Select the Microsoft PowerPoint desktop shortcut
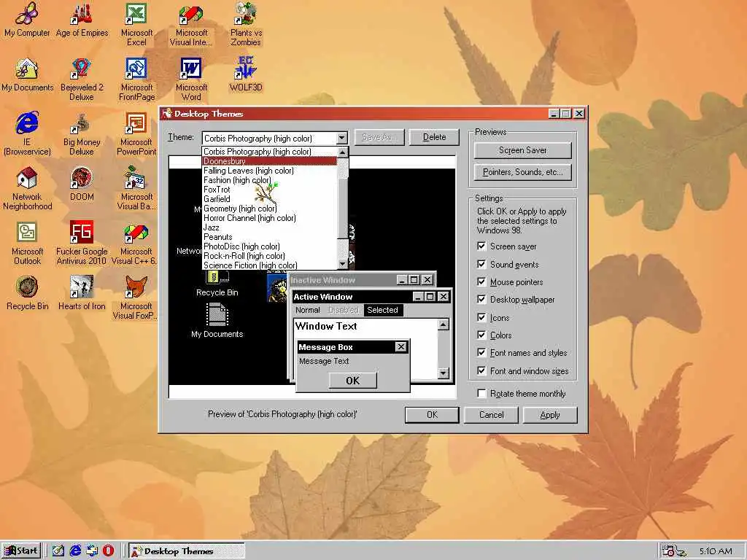747x560 pixels. [x=136, y=133]
